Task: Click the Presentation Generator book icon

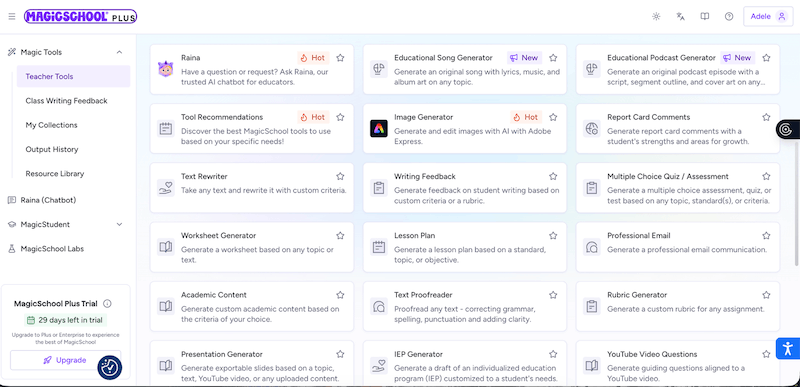Action: pos(165,366)
